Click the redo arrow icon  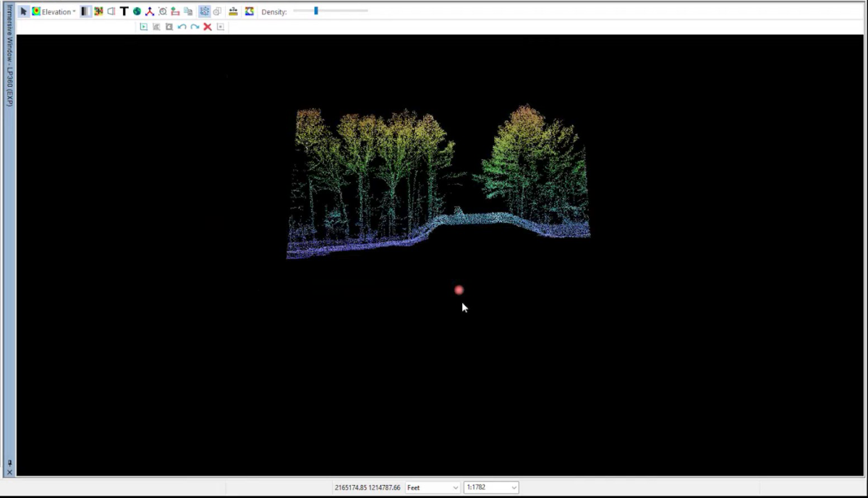click(x=195, y=27)
